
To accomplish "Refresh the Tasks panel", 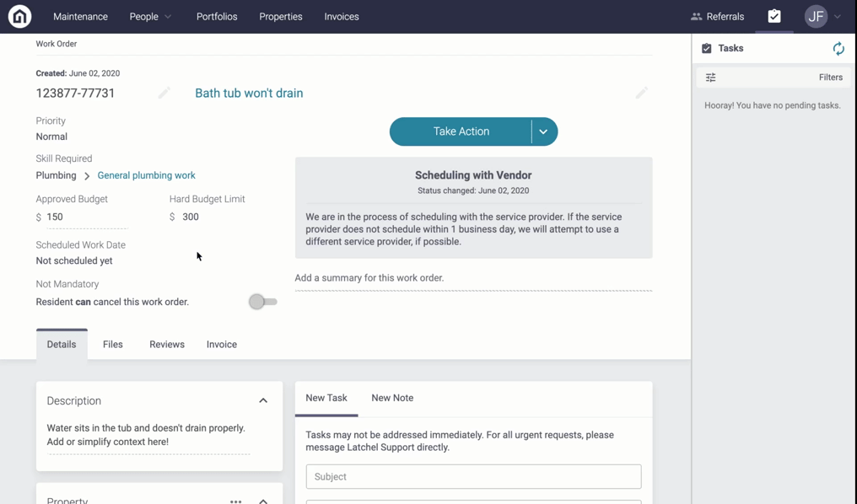I will point(838,49).
